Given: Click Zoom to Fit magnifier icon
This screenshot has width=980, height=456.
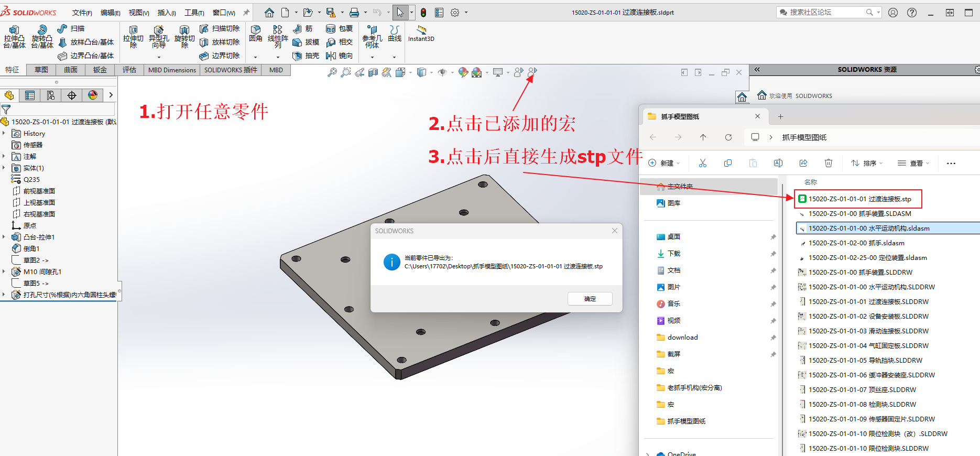Looking at the screenshot, I should tap(332, 72).
